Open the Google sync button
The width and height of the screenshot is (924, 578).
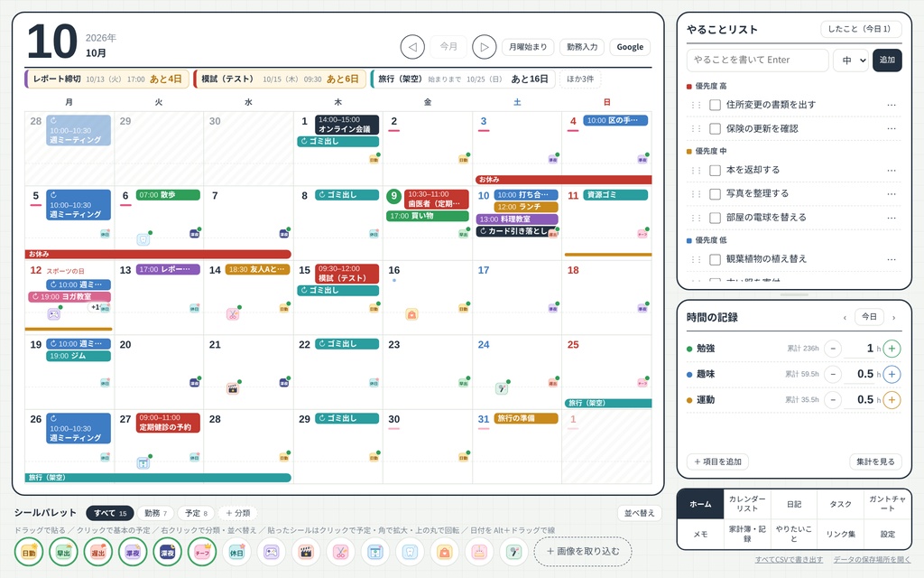tap(630, 47)
